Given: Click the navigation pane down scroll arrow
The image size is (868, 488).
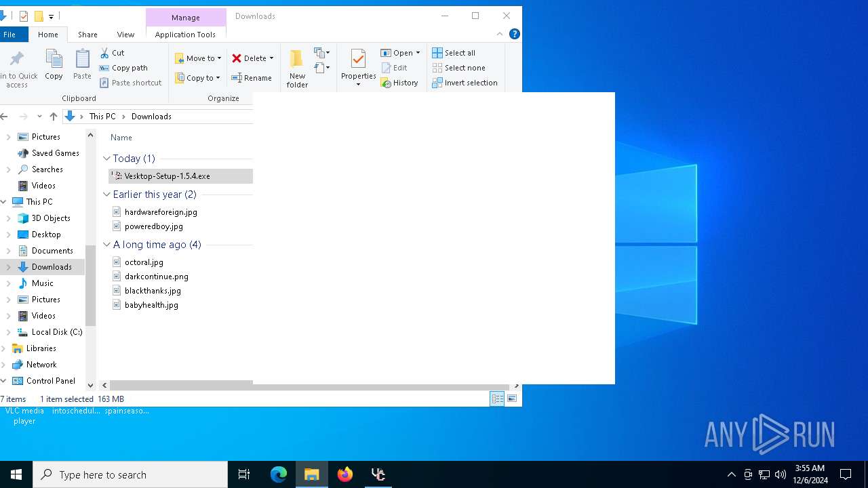Looking at the screenshot, I should coord(91,385).
